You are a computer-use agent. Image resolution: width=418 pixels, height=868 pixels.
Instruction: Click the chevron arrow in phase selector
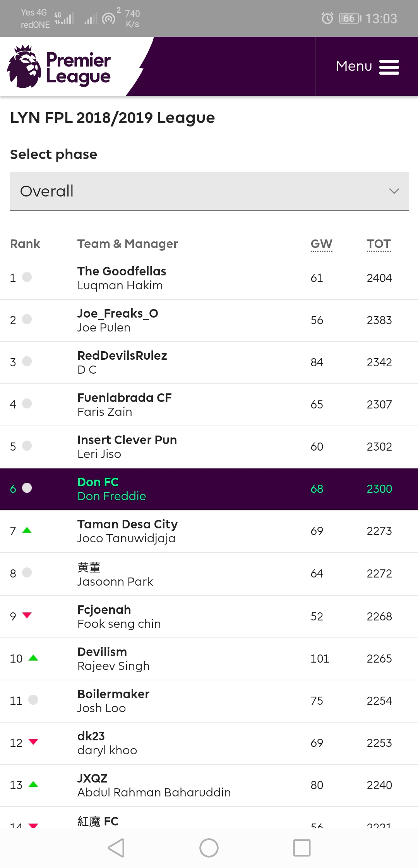[x=394, y=191]
